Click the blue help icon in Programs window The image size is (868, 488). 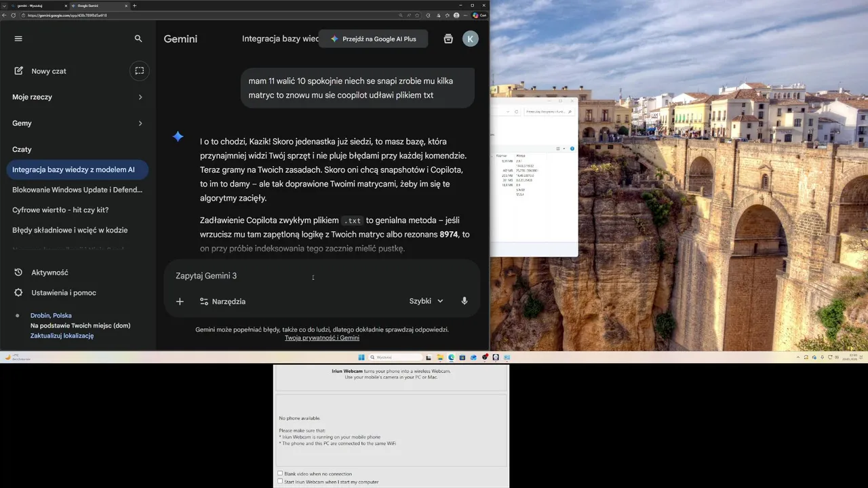coord(572,148)
